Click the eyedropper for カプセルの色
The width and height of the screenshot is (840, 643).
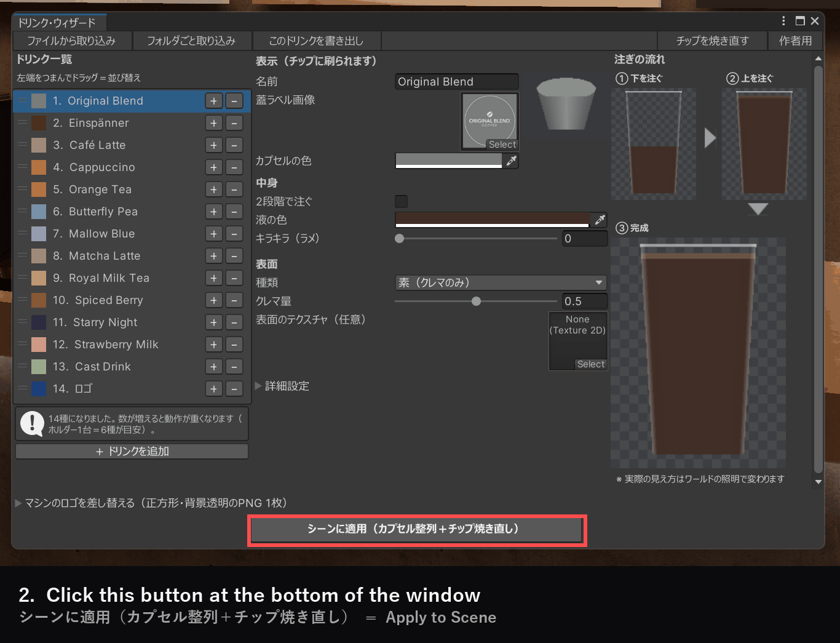pyautogui.click(x=511, y=161)
